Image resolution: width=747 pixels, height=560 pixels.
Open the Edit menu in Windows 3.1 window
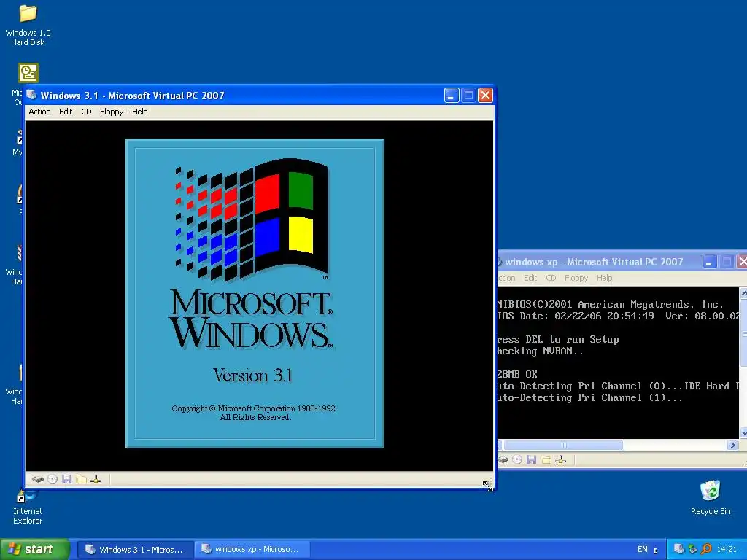coord(66,112)
